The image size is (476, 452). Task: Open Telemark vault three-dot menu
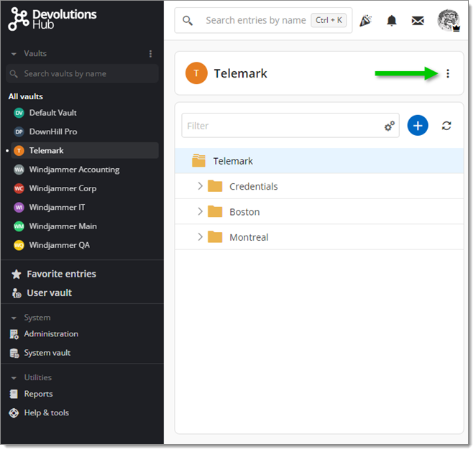pyautogui.click(x=448, y=73)
